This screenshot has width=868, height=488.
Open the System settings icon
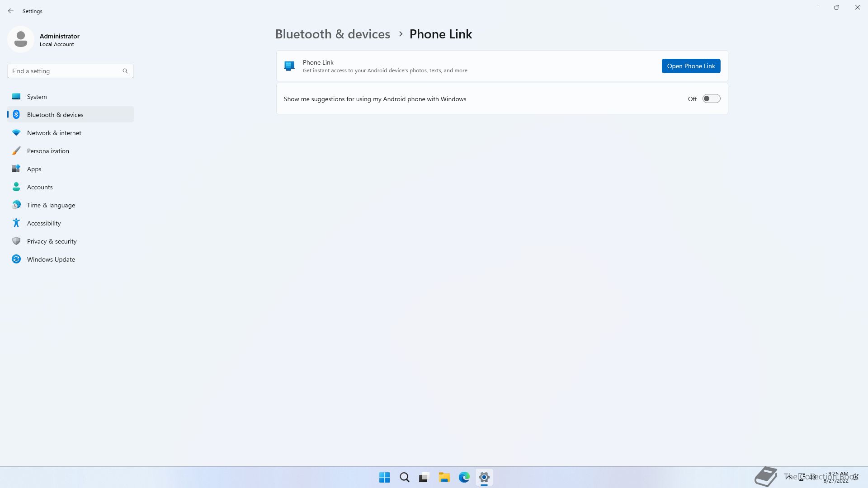coord(15,96)
